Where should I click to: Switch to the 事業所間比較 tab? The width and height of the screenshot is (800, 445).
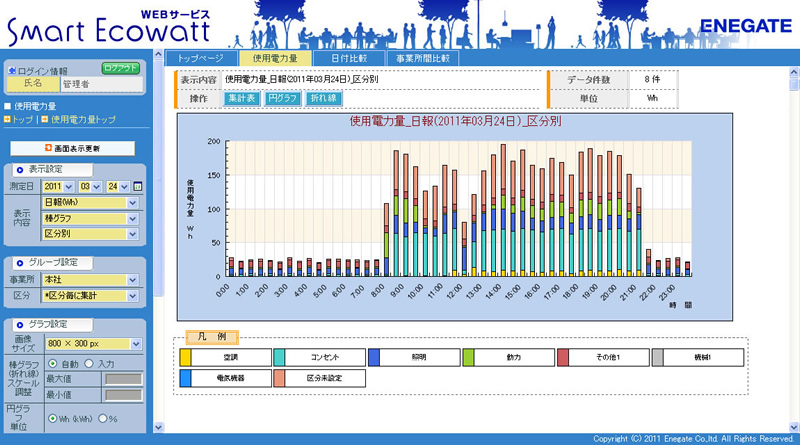(x=423, y=58)
